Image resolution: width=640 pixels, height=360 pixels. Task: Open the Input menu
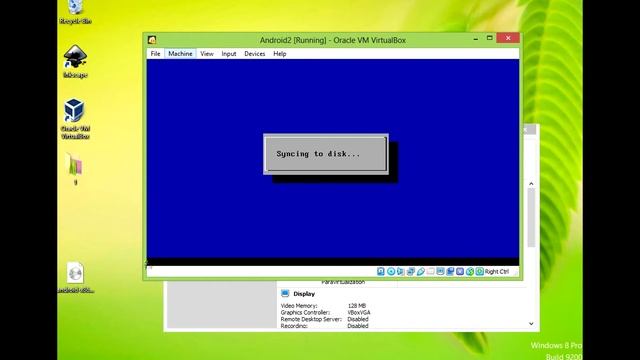pos(229,54)
